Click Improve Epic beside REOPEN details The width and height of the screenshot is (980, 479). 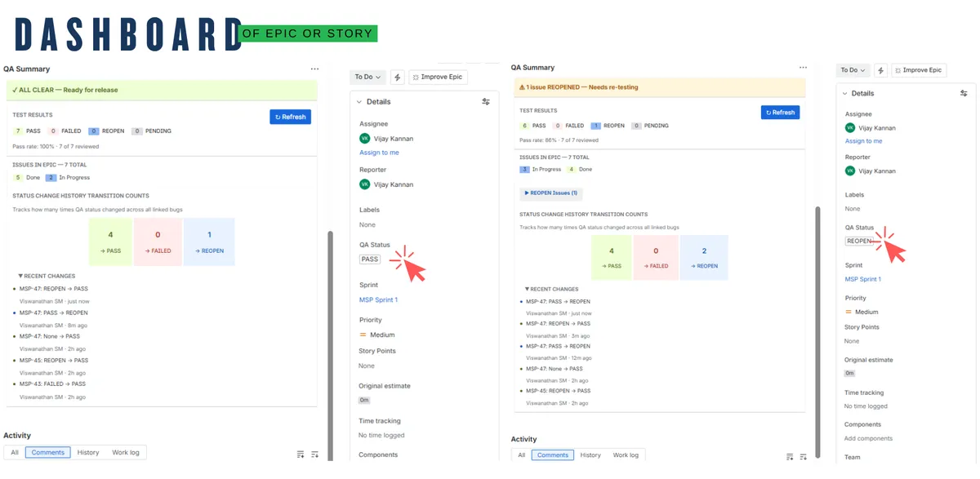[x=919, y=70]
